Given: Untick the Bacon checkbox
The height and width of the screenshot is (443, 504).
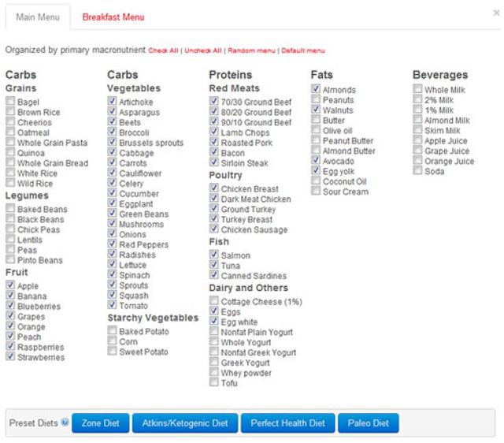Looking at the screenshot, I should coord(214,153).
